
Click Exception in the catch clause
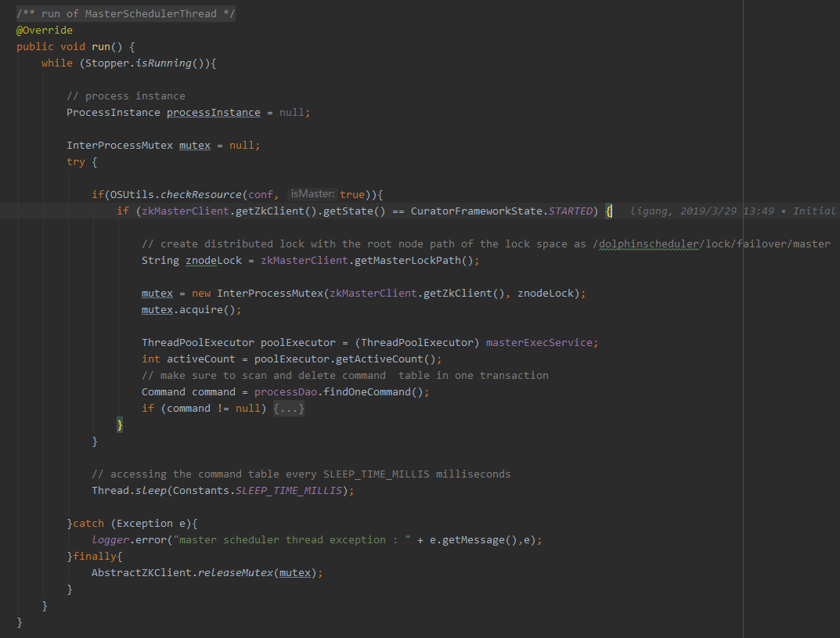coord(145,524)
